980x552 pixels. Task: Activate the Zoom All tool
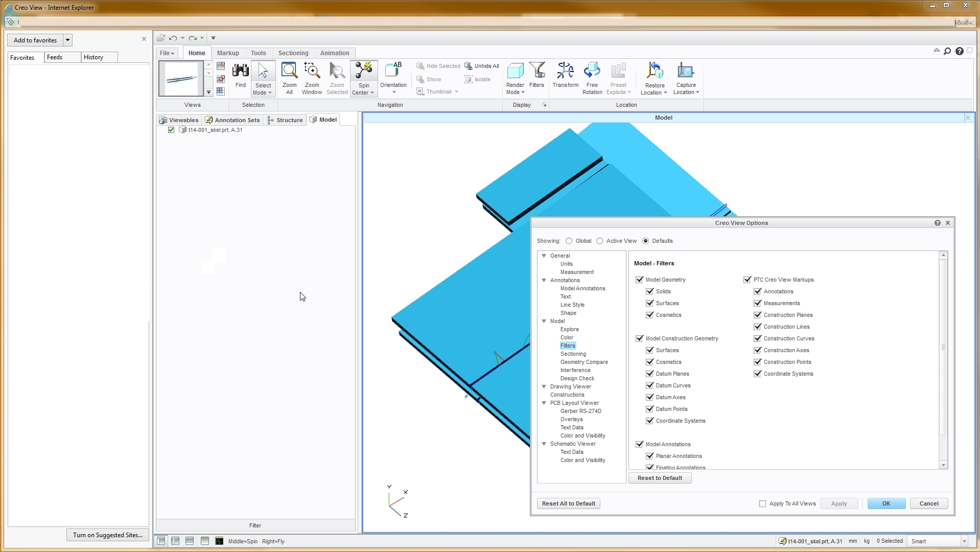tap(289, 77)
